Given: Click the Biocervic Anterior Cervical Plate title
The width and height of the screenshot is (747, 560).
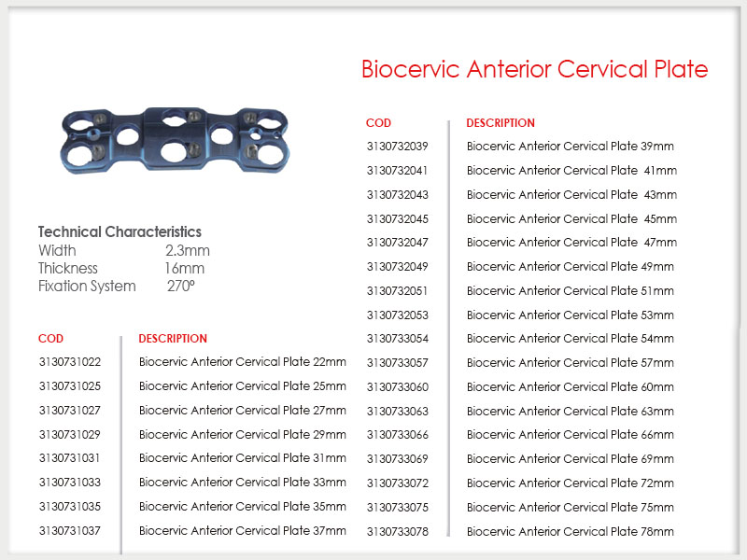Looking at the screenshot, I should [x=534, y=69].
